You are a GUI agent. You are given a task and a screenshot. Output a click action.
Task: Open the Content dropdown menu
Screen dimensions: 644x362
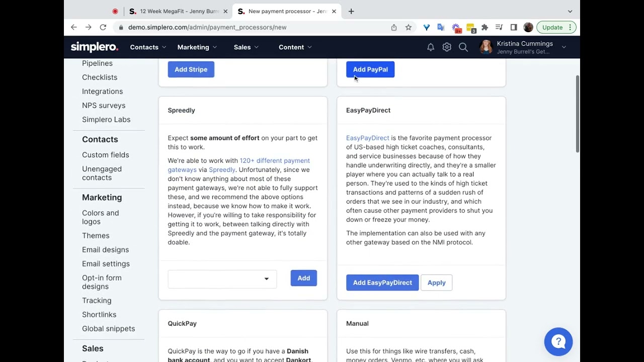click(295, 47)
